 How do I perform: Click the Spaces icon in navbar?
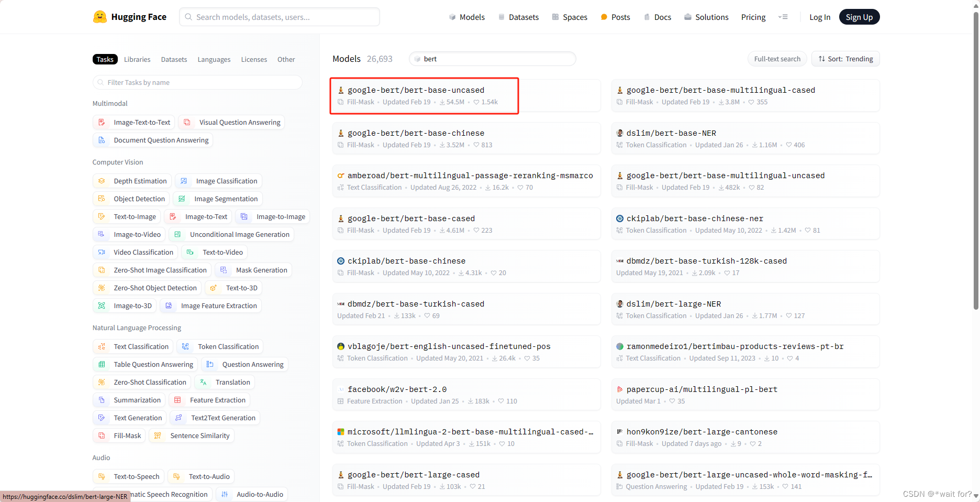pos(555,17)
